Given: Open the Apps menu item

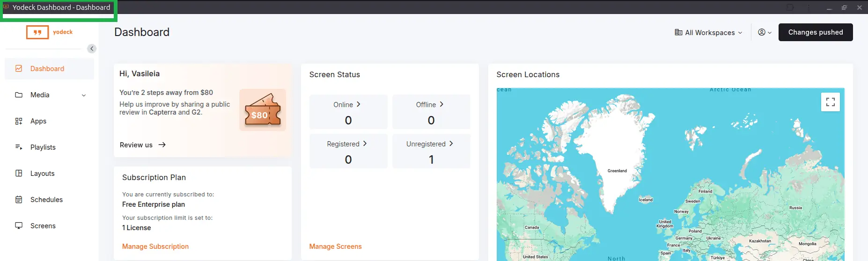Looking at the screenshot, I should [x=50, y=121].
